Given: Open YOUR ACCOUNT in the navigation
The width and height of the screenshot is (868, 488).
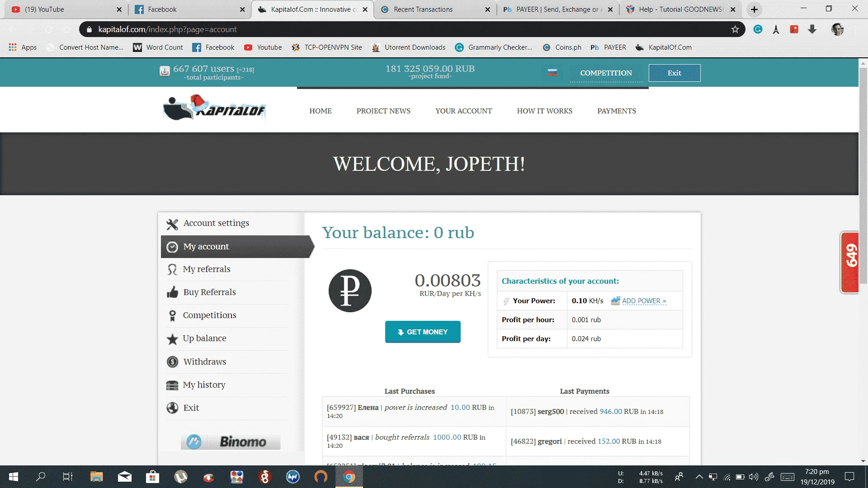Looking at the screenshot, I should 463,111.
